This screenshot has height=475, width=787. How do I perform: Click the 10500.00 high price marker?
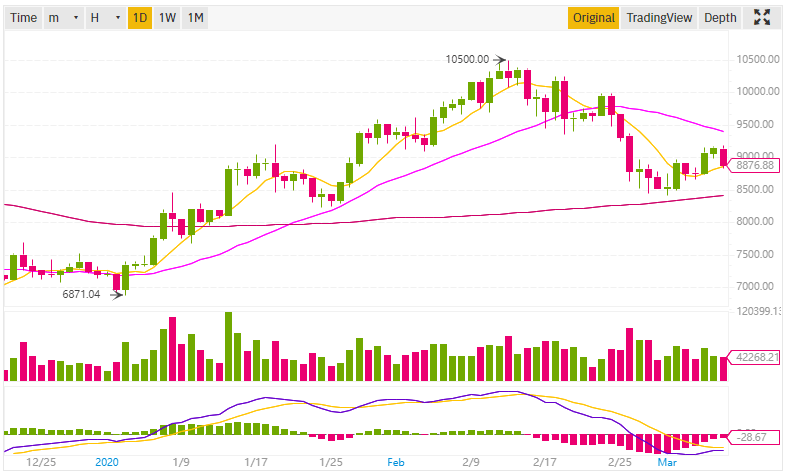point(467,59)
